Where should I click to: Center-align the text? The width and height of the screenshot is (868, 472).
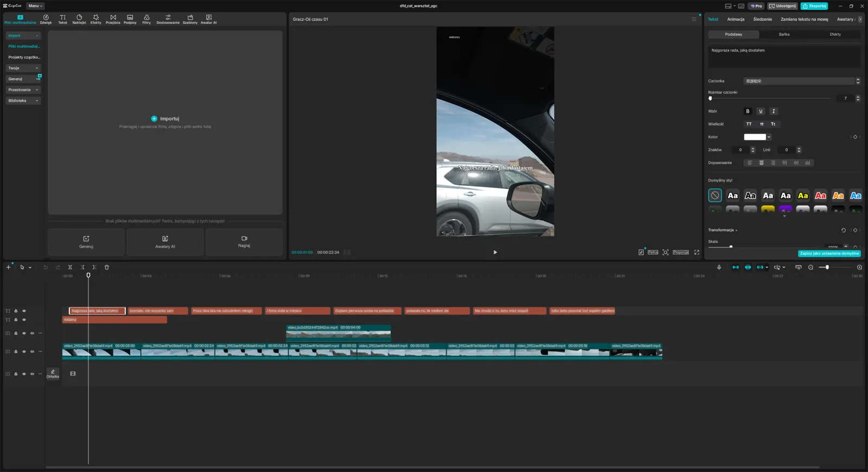(761, 163)
